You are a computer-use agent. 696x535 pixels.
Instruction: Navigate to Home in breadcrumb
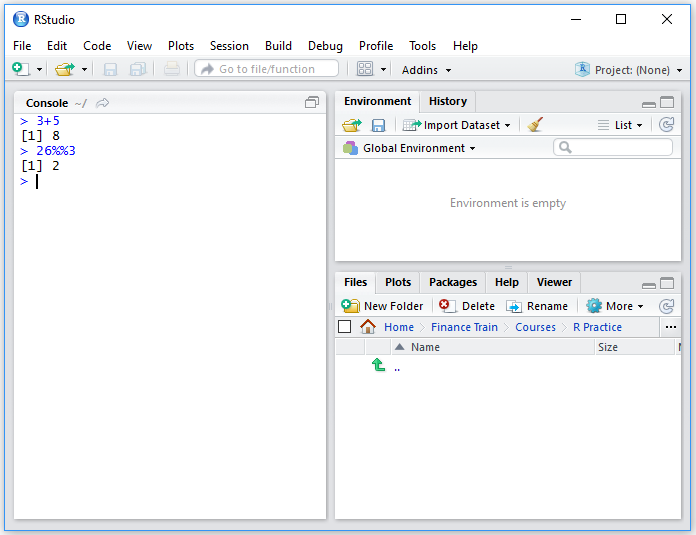point(399,327)
